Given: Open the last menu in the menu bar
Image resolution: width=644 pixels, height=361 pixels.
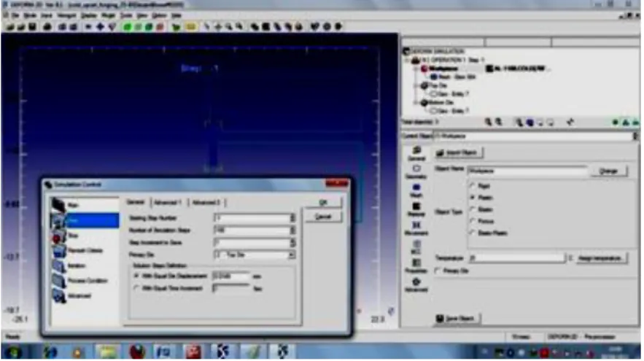Looking at the screenshot, I should click(176, 15).
